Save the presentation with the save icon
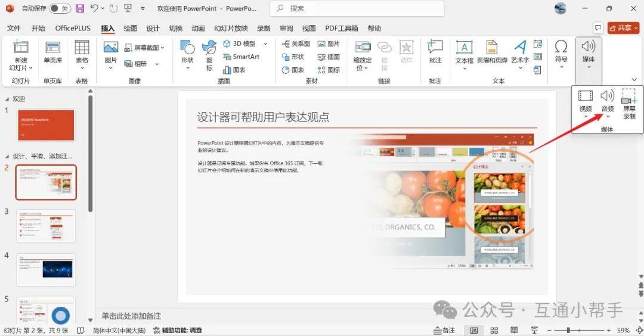The height and width of the screenshot is (336, 644). click(x=80, y=8)
